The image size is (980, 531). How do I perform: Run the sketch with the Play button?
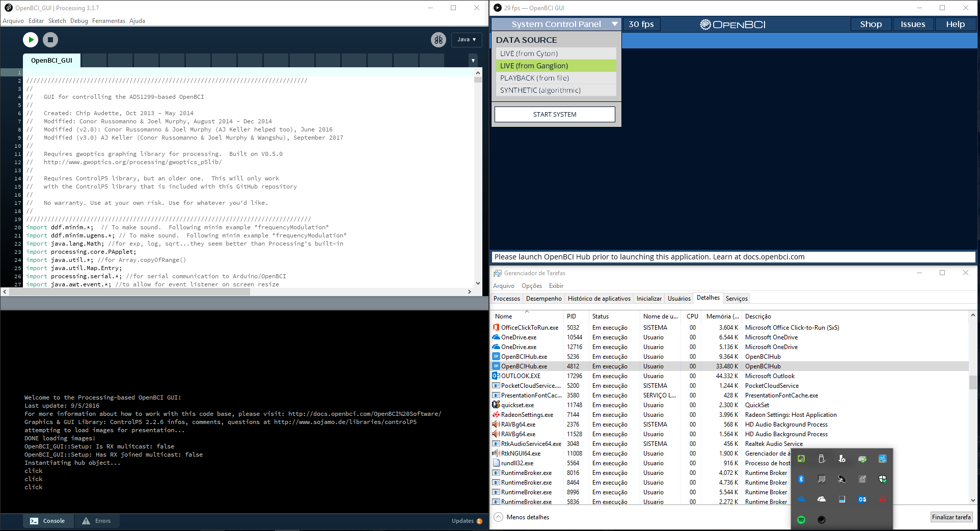(30, 39)
